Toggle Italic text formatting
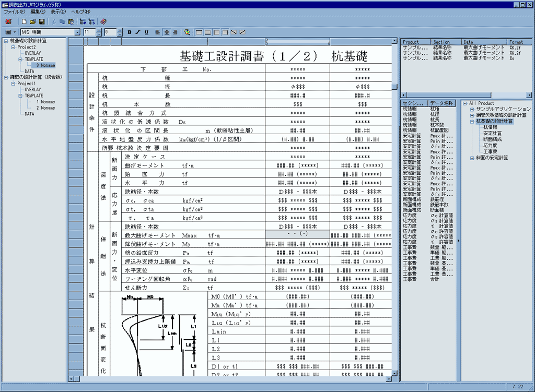The image size is (535, 392). click(x=138, y=32)
